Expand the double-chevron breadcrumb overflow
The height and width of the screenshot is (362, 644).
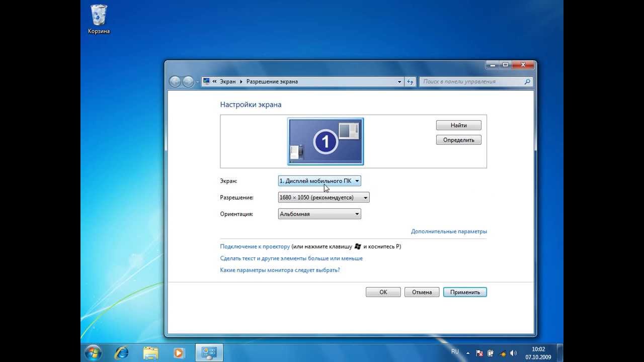(x=215, y=81)
